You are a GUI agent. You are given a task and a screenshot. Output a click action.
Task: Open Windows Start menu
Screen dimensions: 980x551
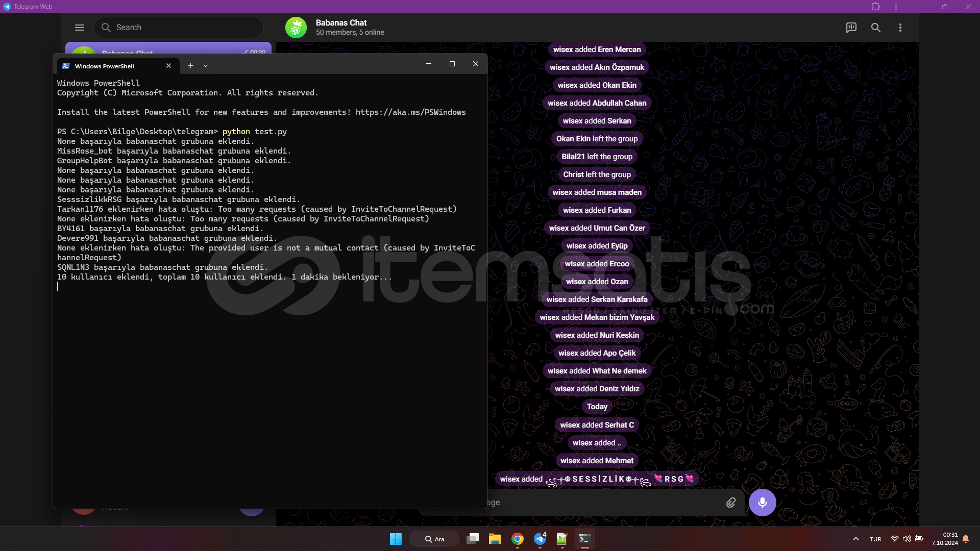(396, 539)
